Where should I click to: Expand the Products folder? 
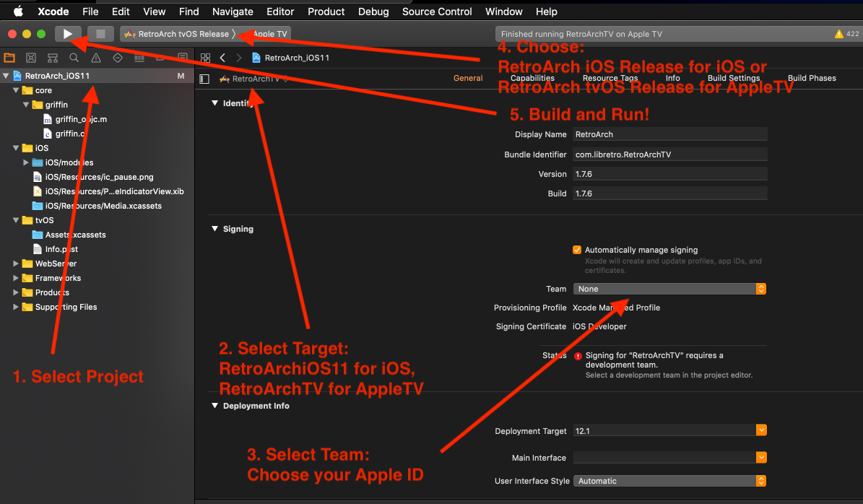point(16,292)
